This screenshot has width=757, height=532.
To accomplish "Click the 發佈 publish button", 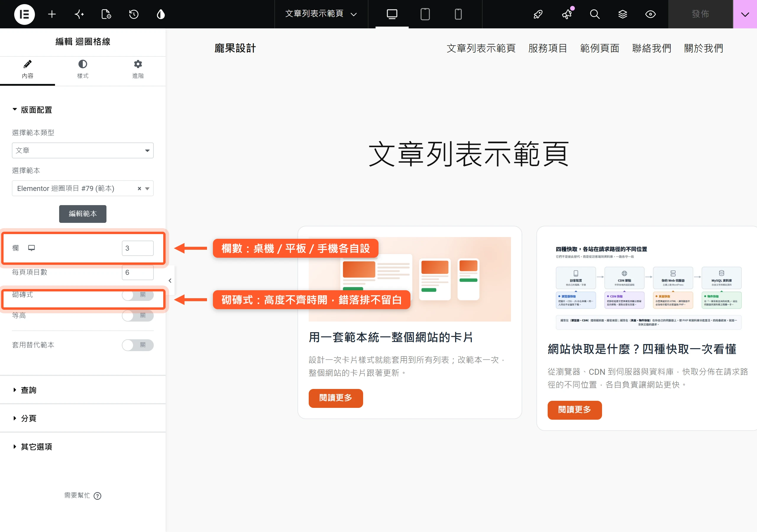I will click(x=700, y=14).
